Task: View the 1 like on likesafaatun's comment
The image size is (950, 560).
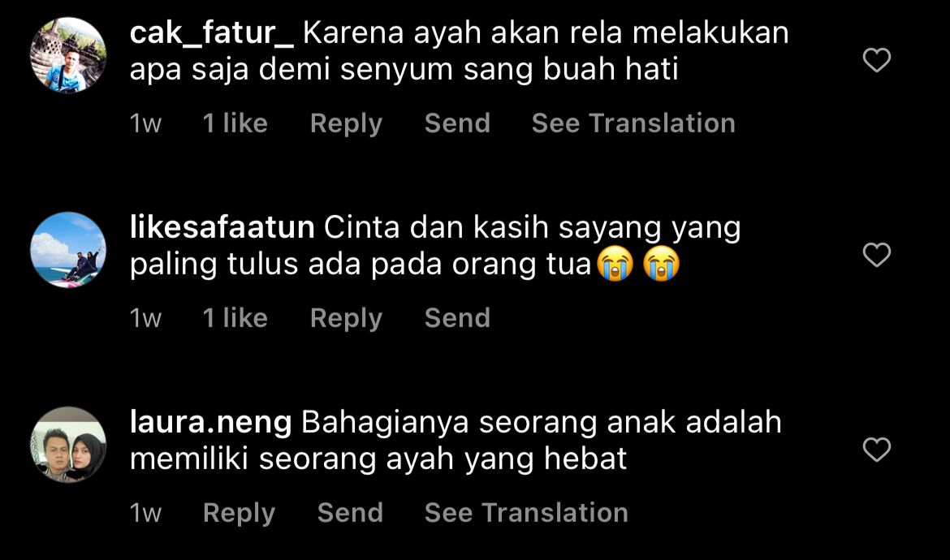Action: click(x=235, y=318)
